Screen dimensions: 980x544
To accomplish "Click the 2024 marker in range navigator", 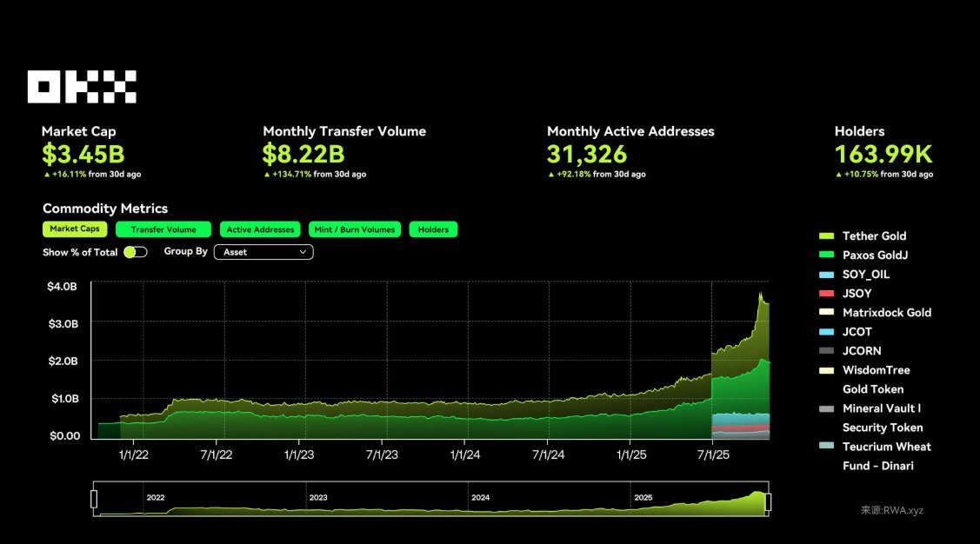I will [x=480, y=498].
